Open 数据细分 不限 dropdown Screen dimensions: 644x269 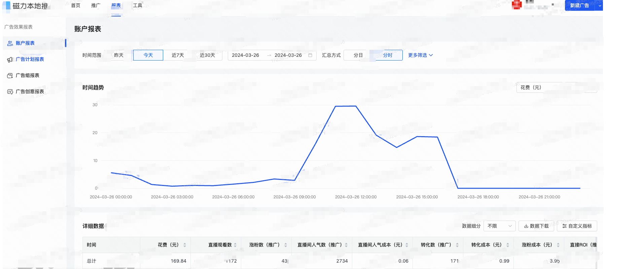[x=499, y=226]
